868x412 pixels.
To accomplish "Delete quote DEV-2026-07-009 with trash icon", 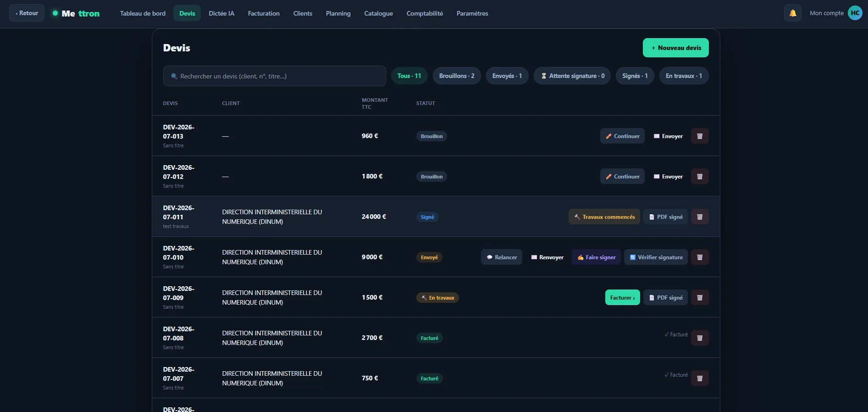I will click(700, 297).
